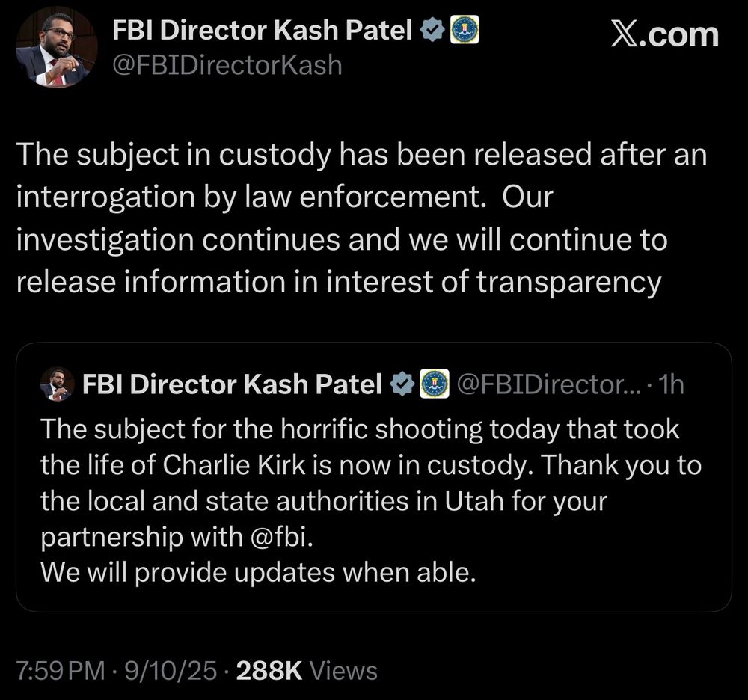This screenshot has width=748, height=700.
Task: Click the FBI seal affiliation badge on main post
Action: pos(464,31)
